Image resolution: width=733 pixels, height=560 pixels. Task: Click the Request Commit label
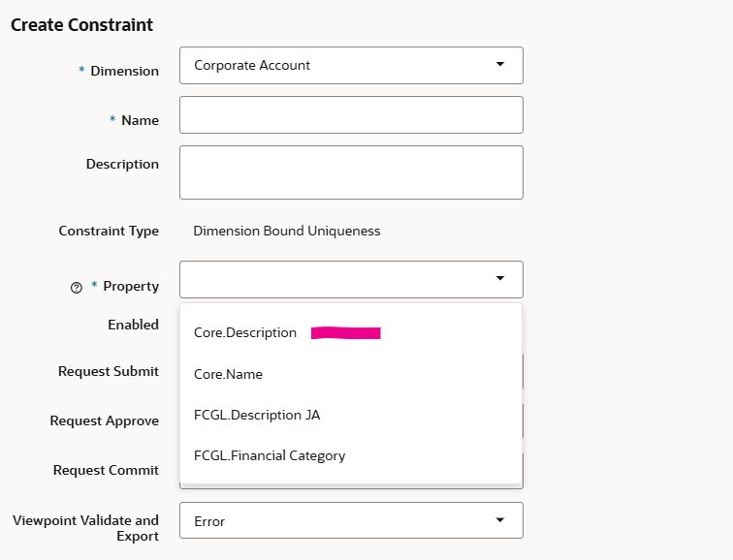[106, 470]
